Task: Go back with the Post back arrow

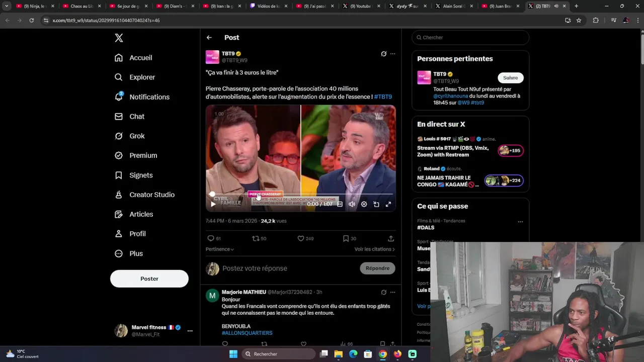Action: [209, 38]
